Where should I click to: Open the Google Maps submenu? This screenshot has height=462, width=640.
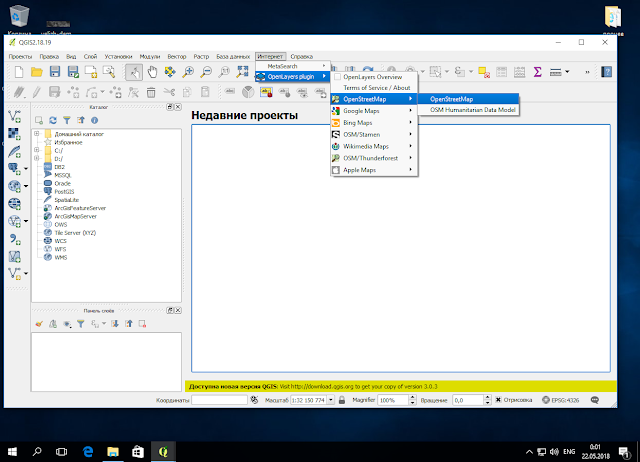pyautogui.click(x=374, y=111)
